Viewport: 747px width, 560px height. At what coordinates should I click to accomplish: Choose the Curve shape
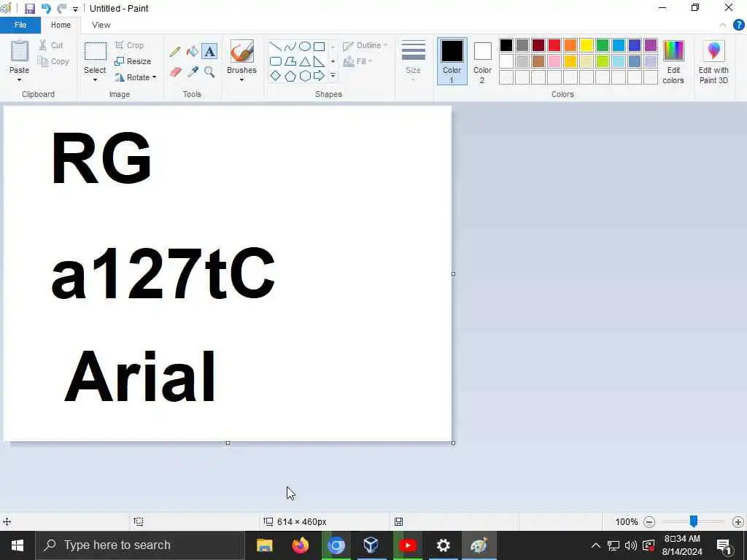tap(290, 47)
